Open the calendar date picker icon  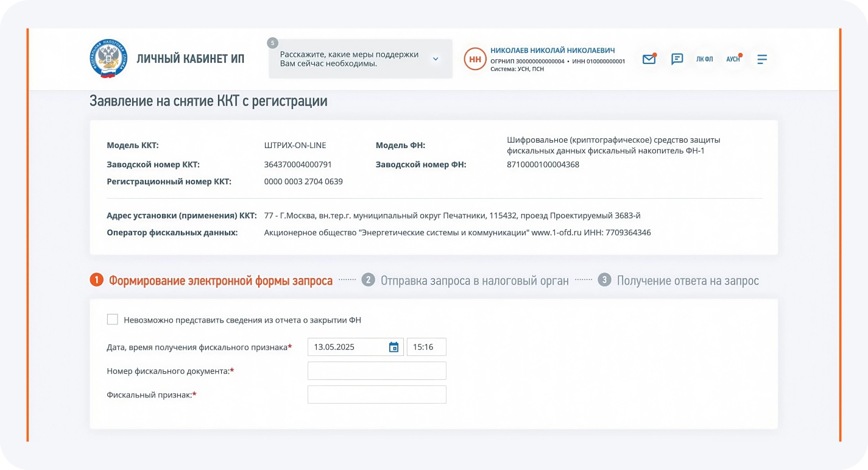point(393,347)
